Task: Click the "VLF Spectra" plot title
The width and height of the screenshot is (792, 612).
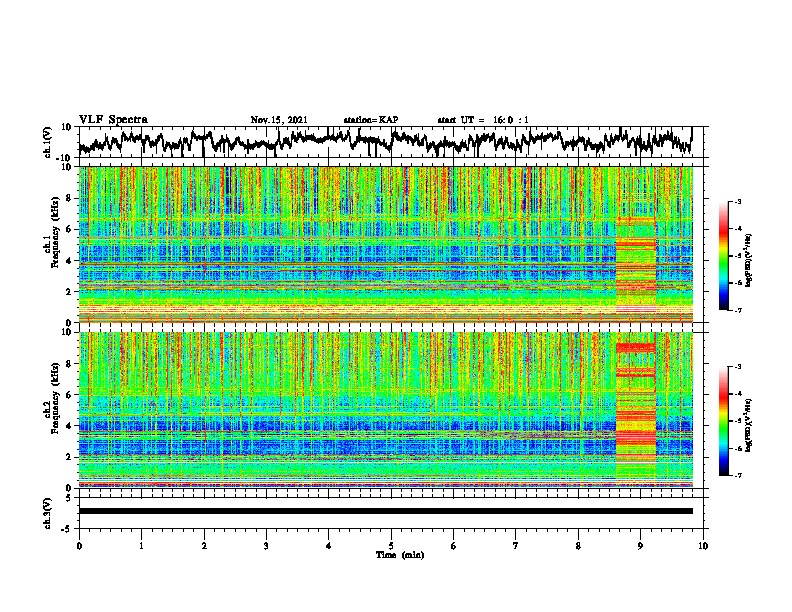Action: click(x=113, y=119)
